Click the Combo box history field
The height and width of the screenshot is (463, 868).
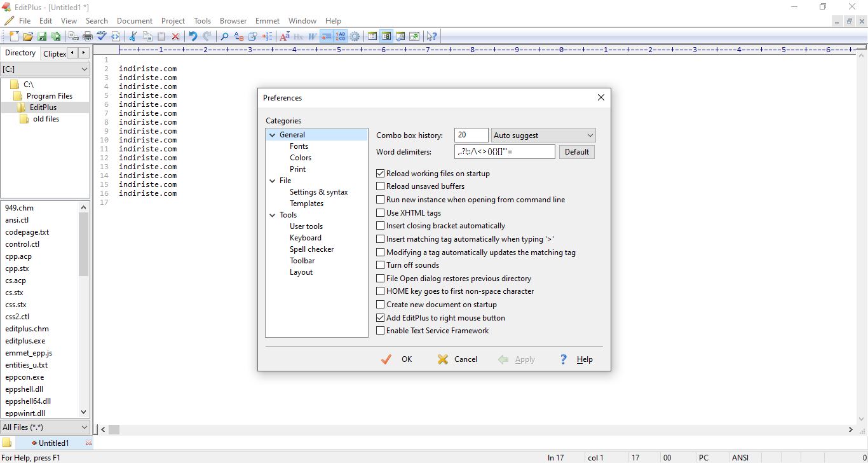[x=471, y=135]
